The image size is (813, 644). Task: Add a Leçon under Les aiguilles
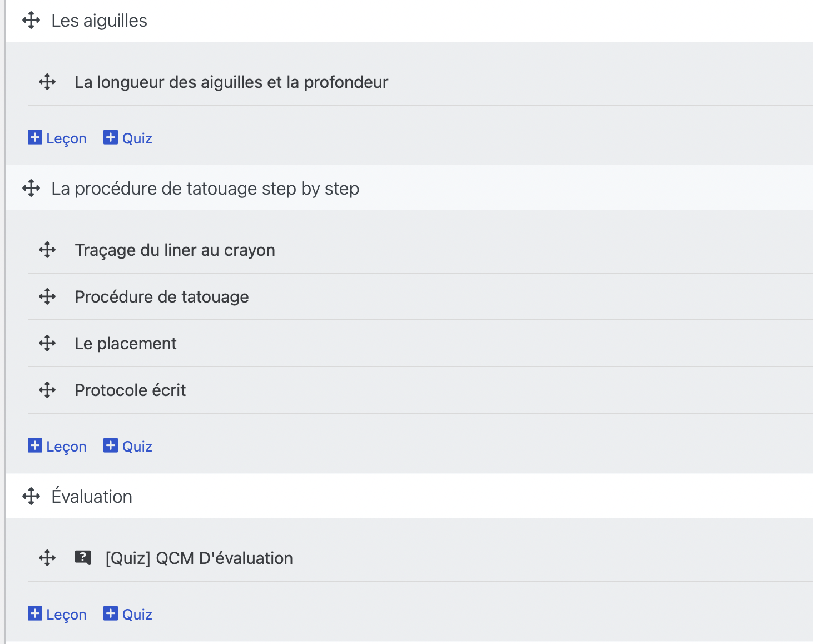(57, 138)
